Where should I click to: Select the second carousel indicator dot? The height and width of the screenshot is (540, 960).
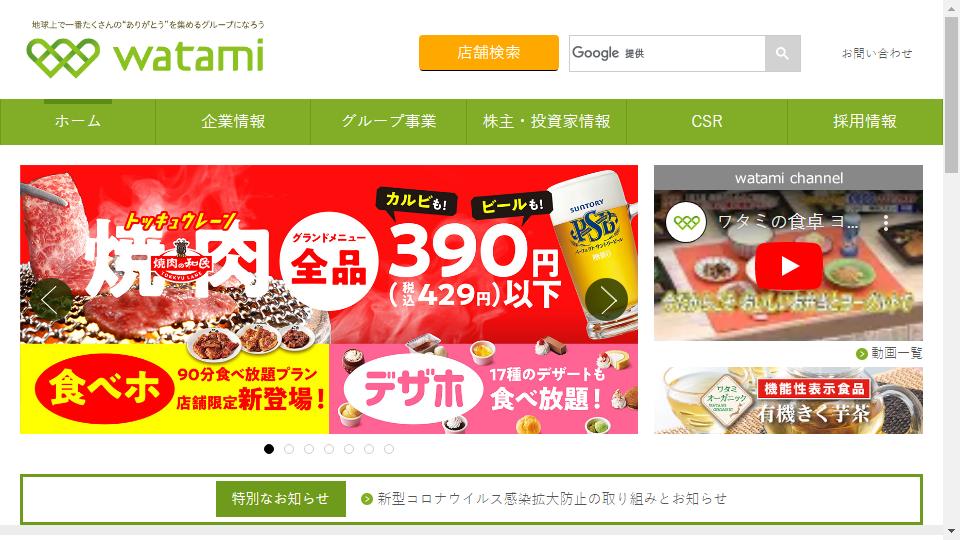(289, 449)
